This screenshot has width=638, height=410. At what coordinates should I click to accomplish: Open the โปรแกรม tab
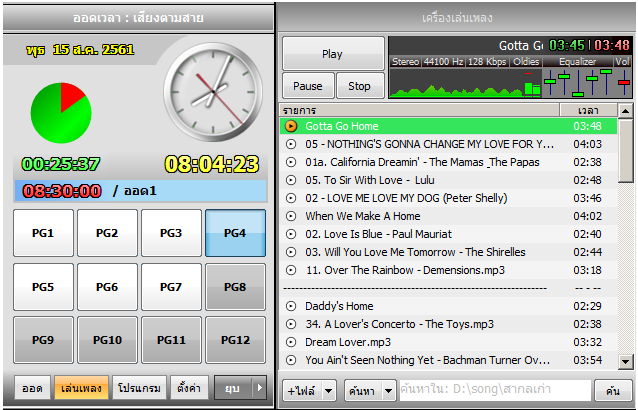139,388
